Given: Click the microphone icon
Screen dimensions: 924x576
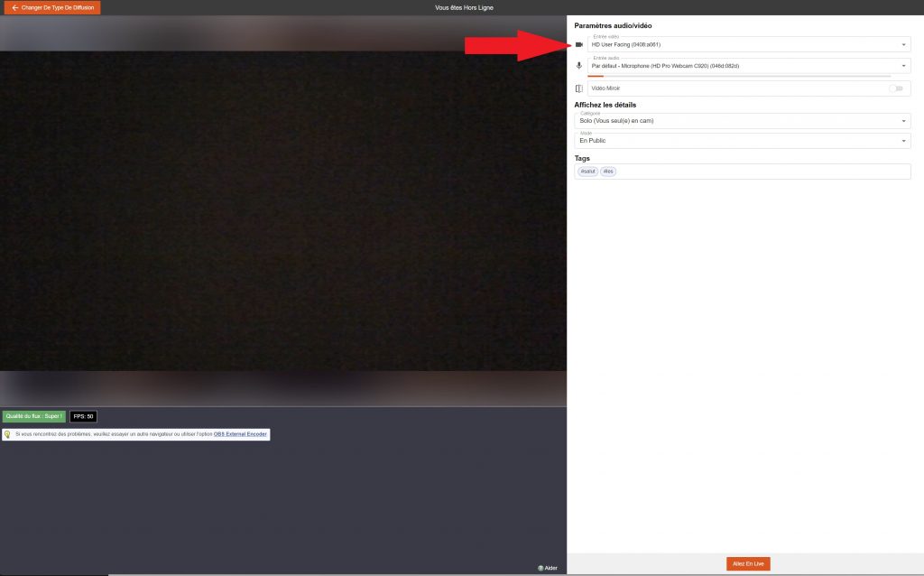Looking at the screenshot, I should 579,66.
